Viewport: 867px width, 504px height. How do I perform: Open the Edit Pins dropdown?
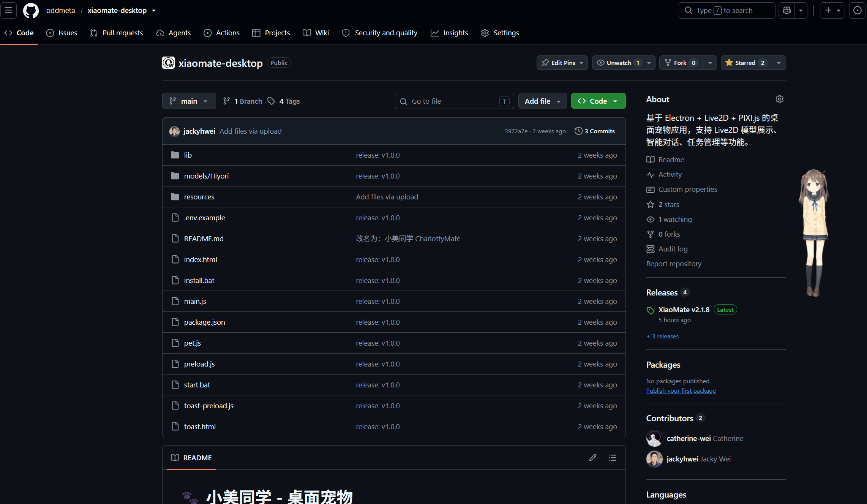click(562, 63)
